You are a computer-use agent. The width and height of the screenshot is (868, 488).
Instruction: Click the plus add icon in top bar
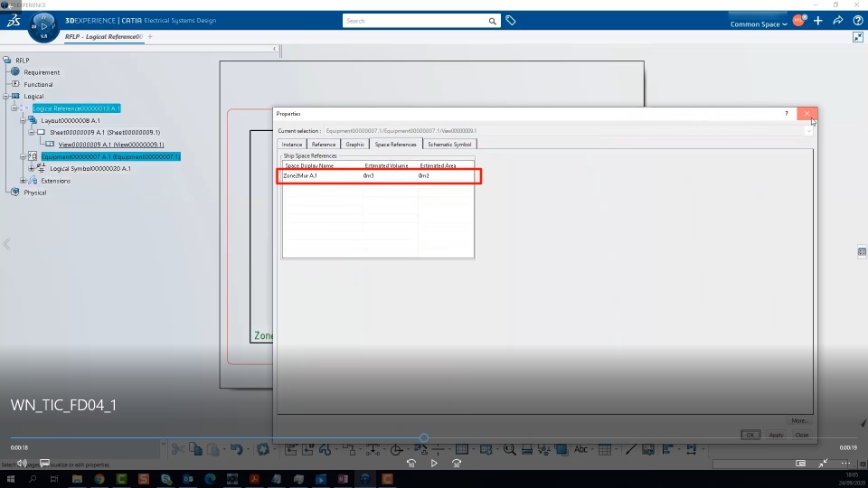tap(818, 21)
